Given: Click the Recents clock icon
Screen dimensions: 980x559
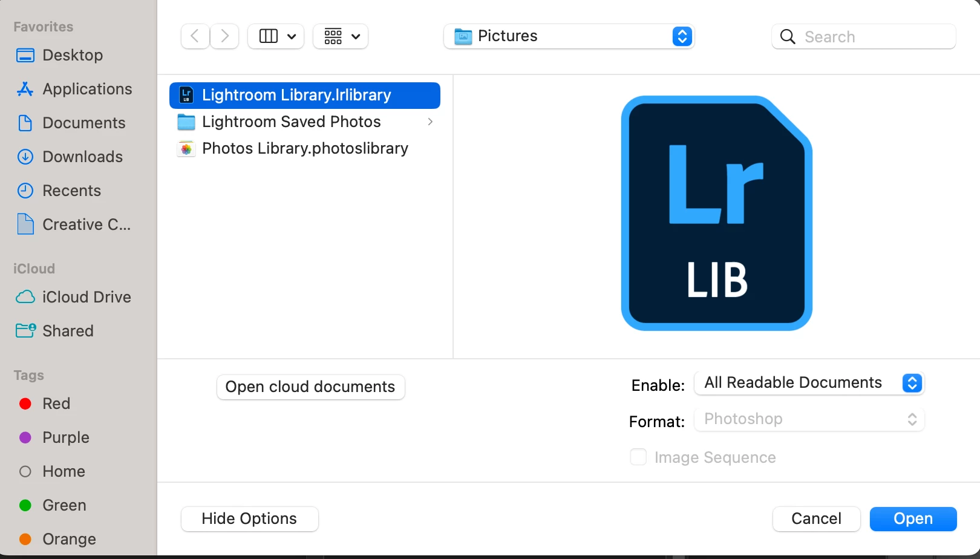Looking at the screenshot, I should (x=25, y=191).
